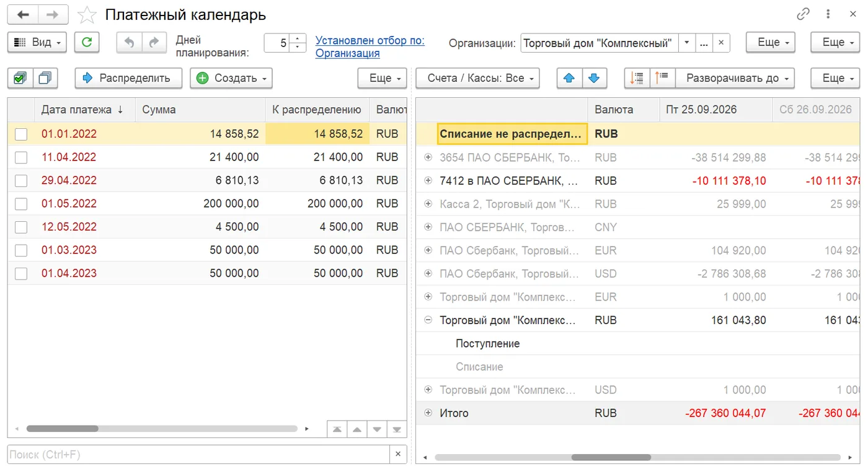The height and width of the screenshot is (469, 868).
Task: Add Платежный календарь to favorites with star
Action: (x=87, y=15)
